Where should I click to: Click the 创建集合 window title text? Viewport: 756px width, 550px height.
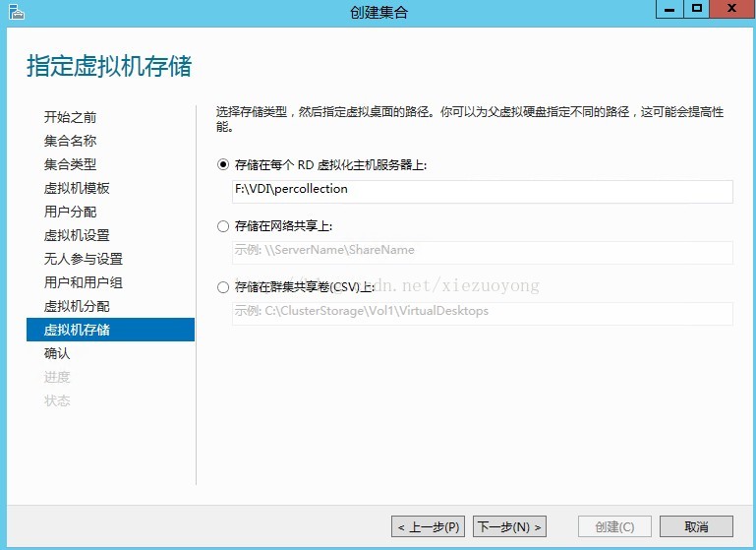378,12
